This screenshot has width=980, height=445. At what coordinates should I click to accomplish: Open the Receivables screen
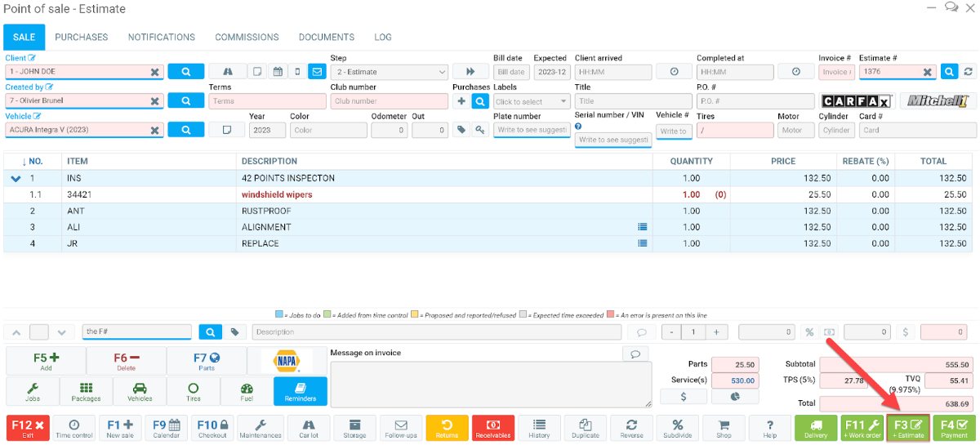point(493,429)
